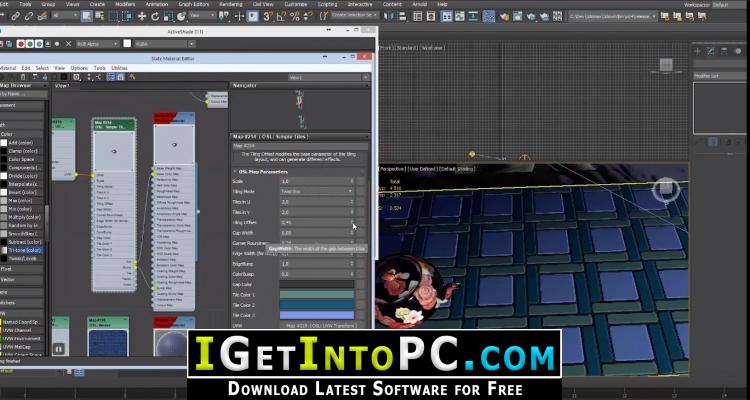Select the View1 tab
Image resolution: width=750 pixels, height=400 pixels.
(62, 86)
